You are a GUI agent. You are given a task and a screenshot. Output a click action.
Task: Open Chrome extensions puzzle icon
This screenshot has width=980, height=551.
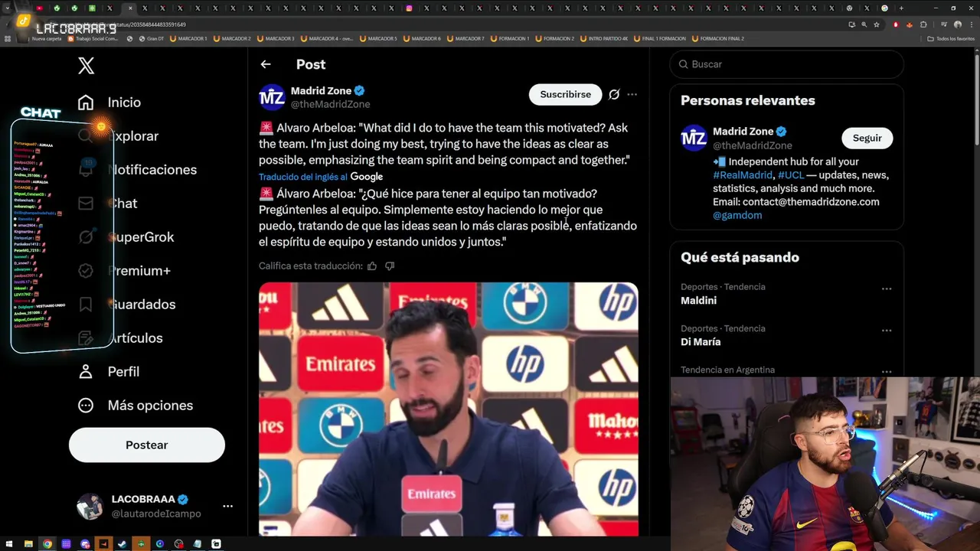click(923, 24)
